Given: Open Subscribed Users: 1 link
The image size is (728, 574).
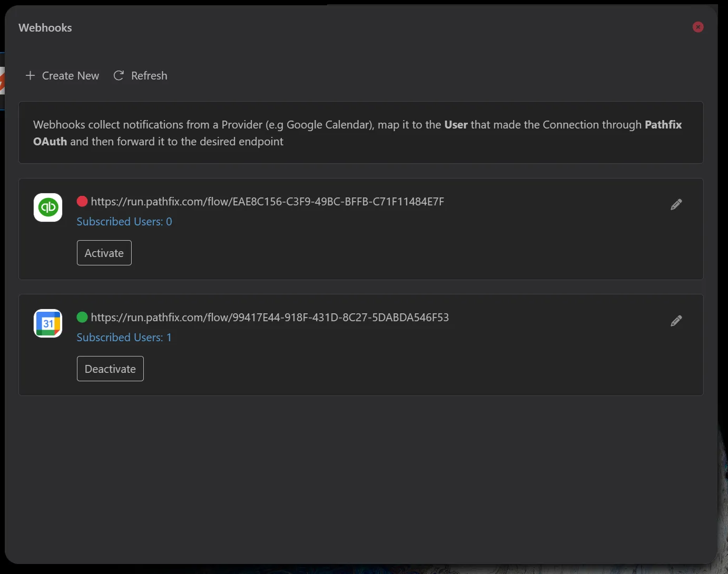Looking at the screenshot, I should 124,338.
